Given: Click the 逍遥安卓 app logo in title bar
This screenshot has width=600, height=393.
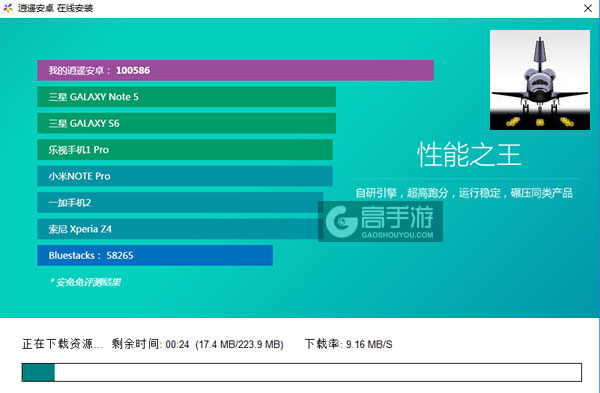Looking at the screenshot, I should point(8,8).
